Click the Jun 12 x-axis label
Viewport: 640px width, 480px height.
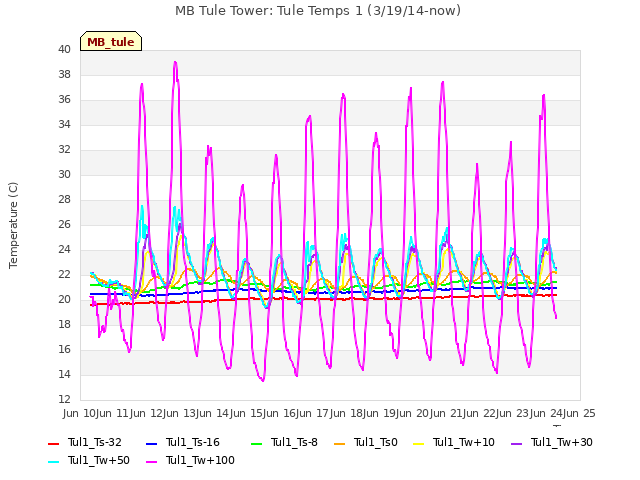click(147, 413)
